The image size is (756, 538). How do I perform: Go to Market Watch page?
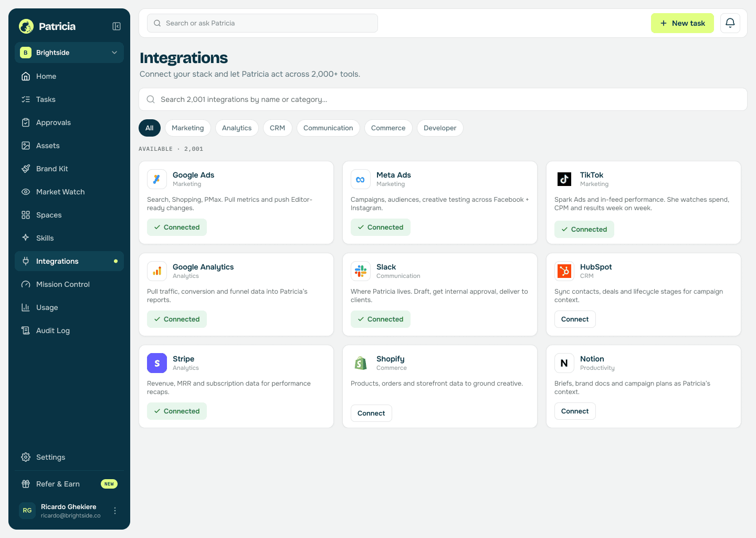[x=69, y=192]
